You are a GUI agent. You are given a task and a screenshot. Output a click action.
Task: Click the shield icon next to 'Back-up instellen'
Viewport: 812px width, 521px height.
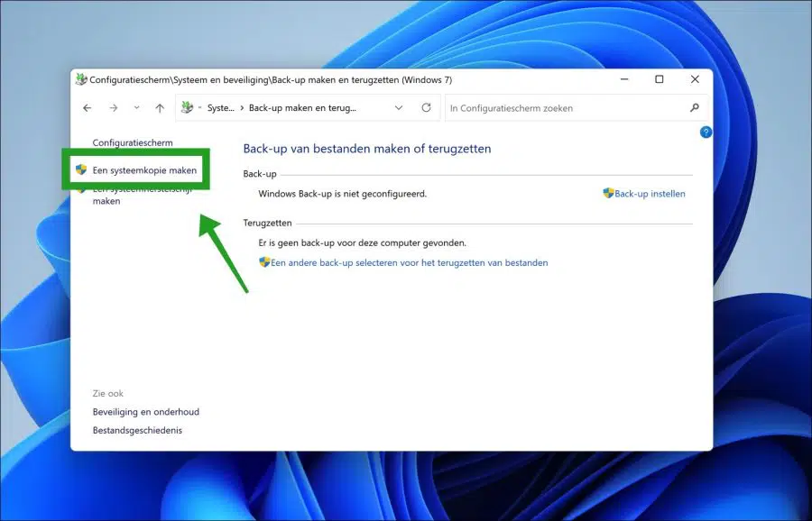click(608, 193)
